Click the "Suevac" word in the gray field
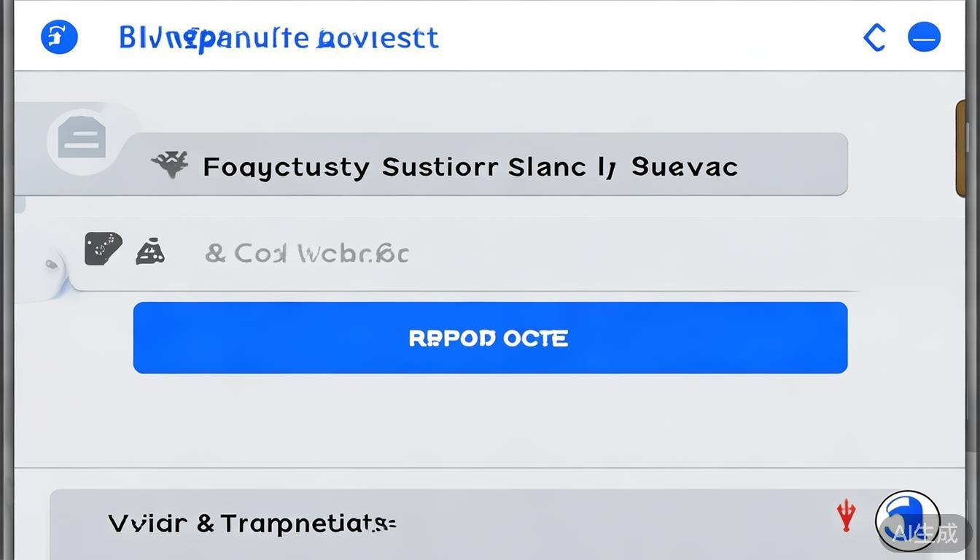The height and width of the screenshot is (560, 980). [x=685, y=167]
